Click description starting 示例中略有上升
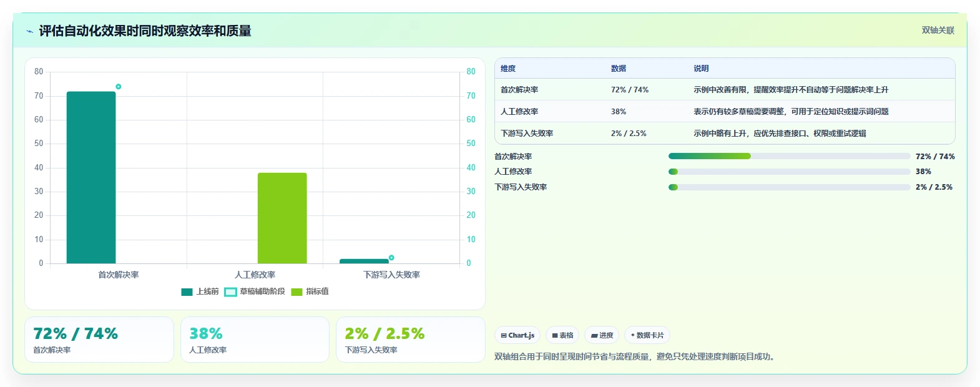This screenshot has width=980, height=387. click(x=780, y=134)
